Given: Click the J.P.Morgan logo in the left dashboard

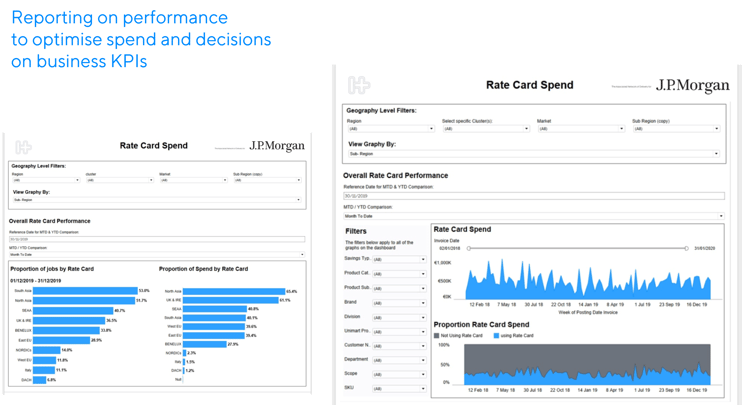Looking at the screenshot, I should (x=277, y=146).
